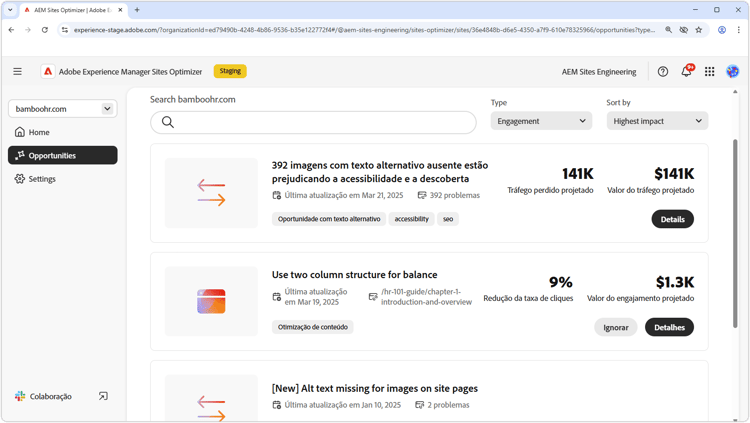Open the Chrome three-dot menu
The height and width of the screenshot is (423, 750).
[739, 30]
